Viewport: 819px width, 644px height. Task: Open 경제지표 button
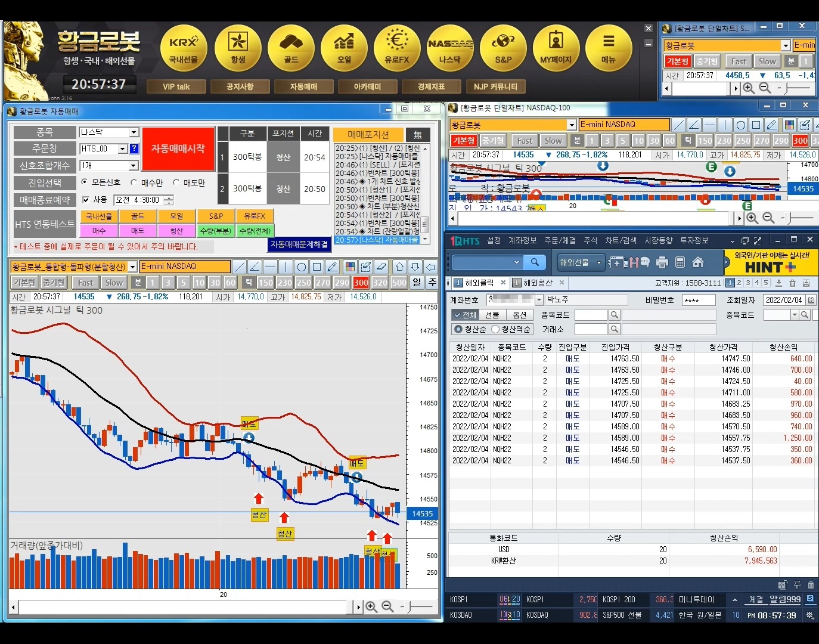click(x=432, y=87)
